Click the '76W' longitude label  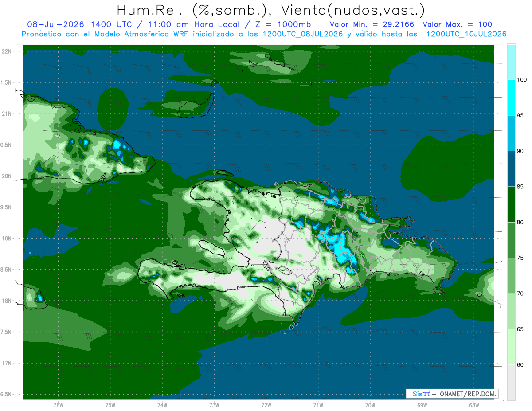point(58,405)
